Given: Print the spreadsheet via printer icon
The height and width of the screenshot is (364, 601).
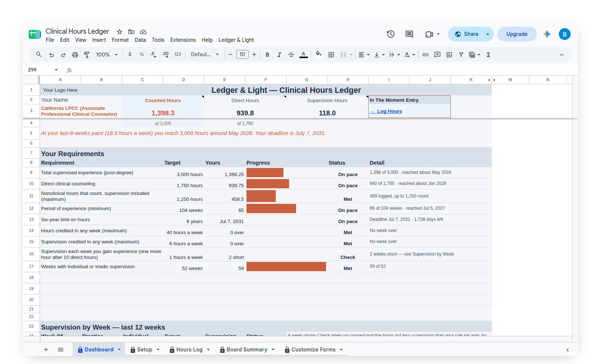Looking at the screenshot, I should pyautogui.click(x=75, y=55).
